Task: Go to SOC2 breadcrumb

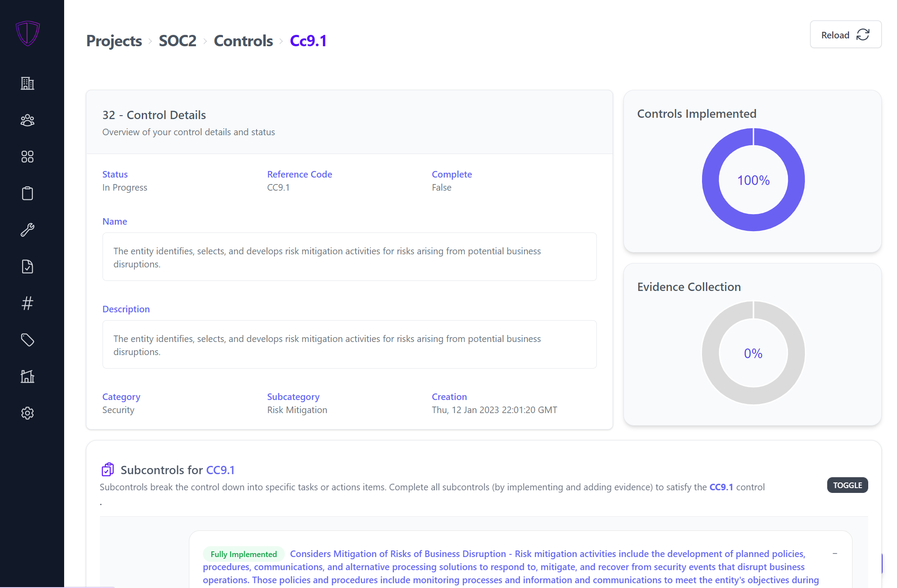Action: pyautogui.click(x=178, y=41)
